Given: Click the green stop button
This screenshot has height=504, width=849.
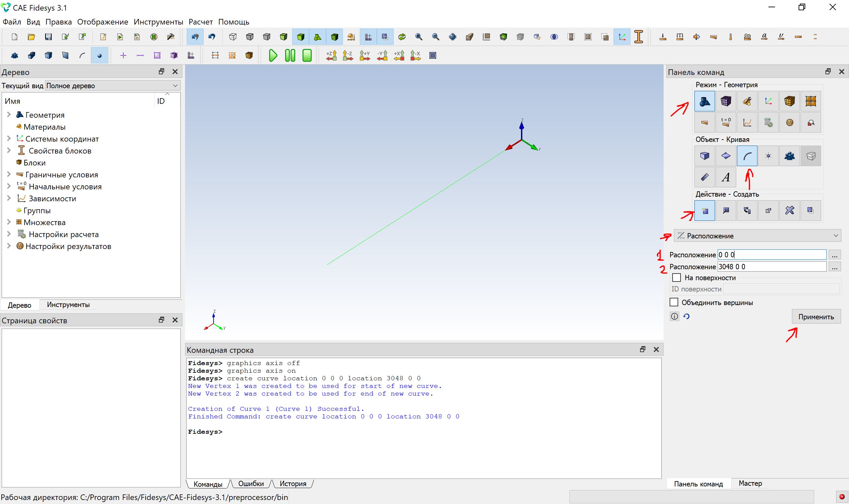Looking at the screenshot, I should tap(307, 55).
